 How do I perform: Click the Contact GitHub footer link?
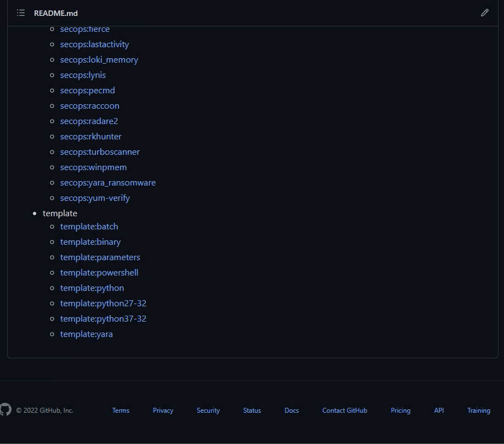(x=344, y=410)
